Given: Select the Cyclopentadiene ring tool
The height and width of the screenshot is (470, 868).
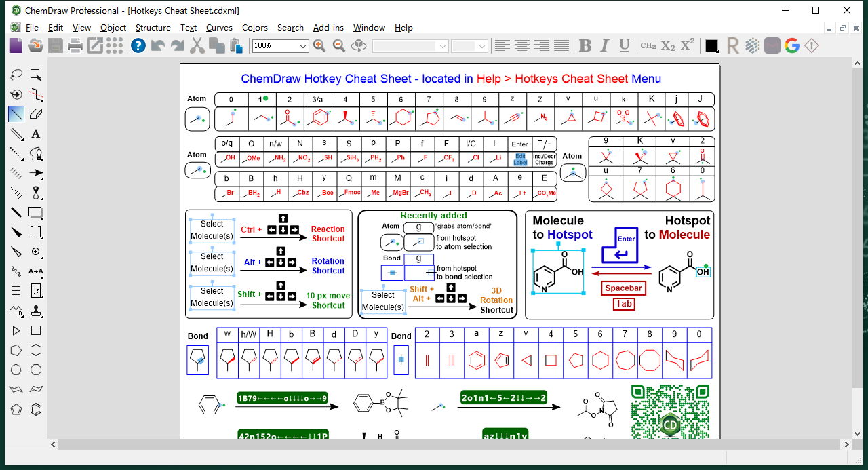Looking at the screenshot, I should tap(16, 409).
